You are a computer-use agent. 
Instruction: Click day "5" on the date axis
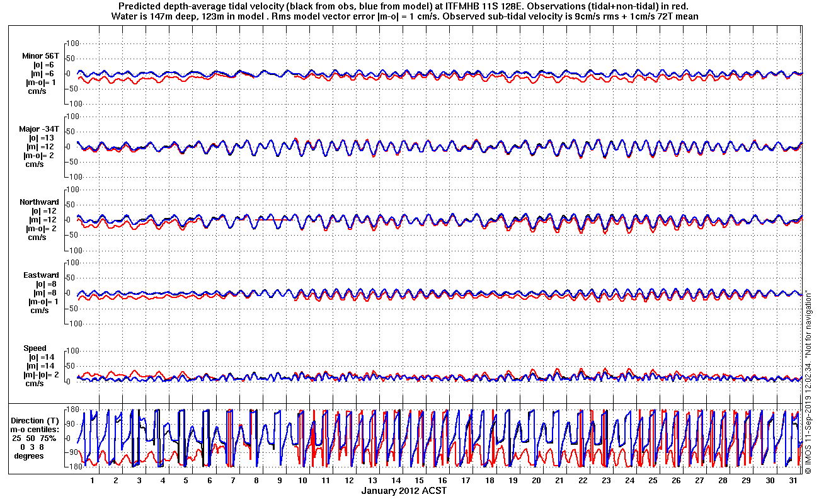click(186, 480)
